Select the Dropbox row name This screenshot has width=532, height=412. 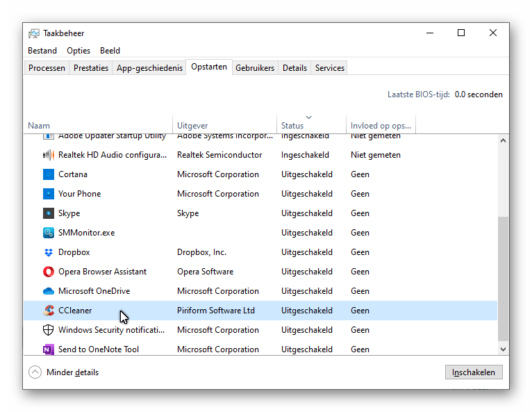[x=74, y=252]
